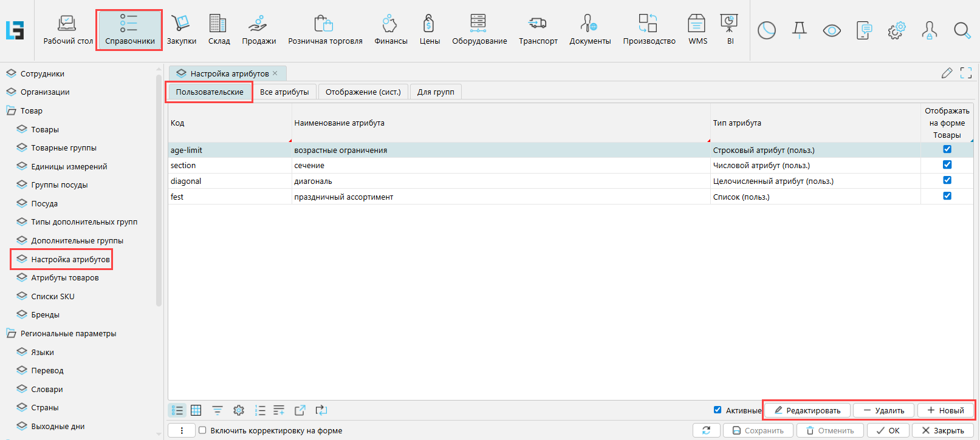The height and width of the screenshot is (440, 980).
Task: Switch to the Для групп tab
Action: tap(436, 92)
